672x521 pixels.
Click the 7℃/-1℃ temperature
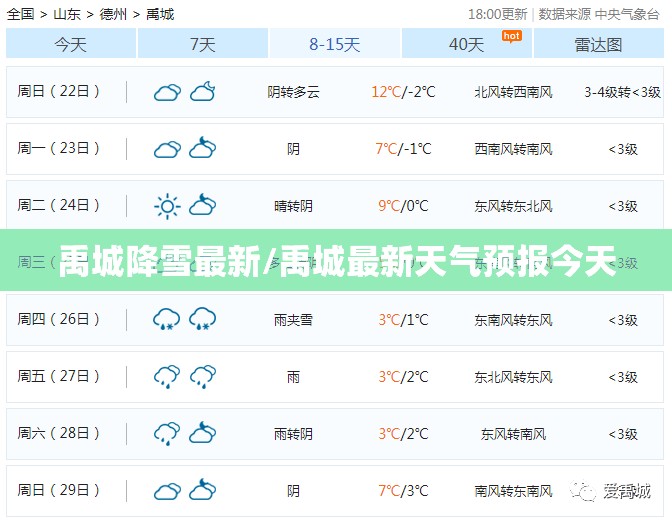pos(403,149)
